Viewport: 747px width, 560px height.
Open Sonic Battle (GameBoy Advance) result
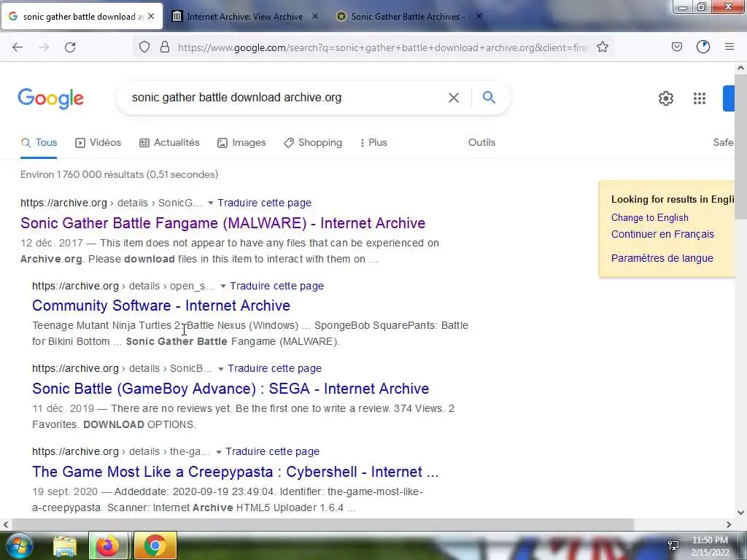coord(231,389)
